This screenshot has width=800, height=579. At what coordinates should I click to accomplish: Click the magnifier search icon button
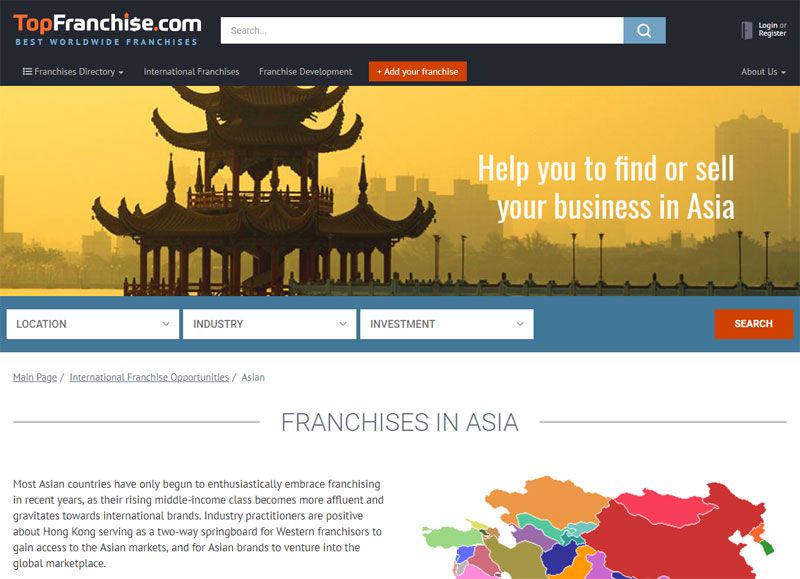[x=644, y=31]
